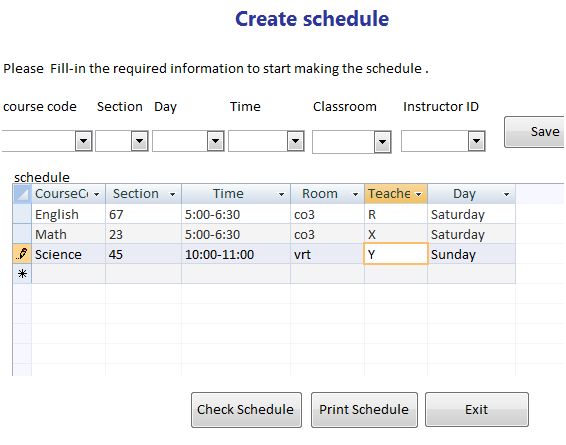Click the Save button
This screenshot has height=445, width=566.
point(535,132)
